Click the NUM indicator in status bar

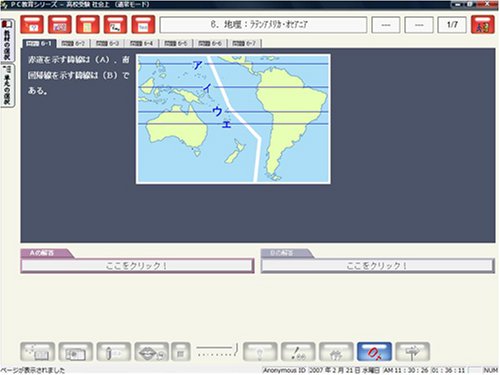490,370
